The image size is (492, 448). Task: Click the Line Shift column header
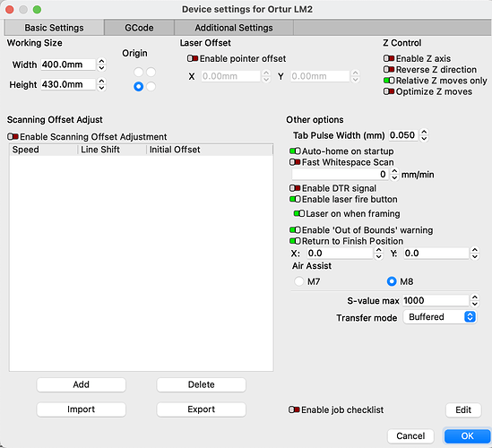coord(112,150)
